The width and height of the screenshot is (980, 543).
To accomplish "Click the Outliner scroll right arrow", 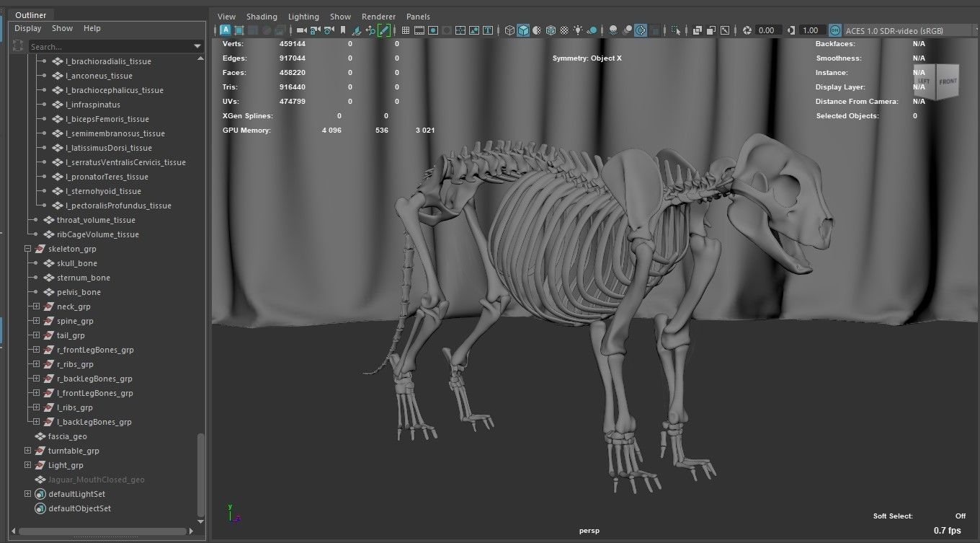I will coord(192,531).
